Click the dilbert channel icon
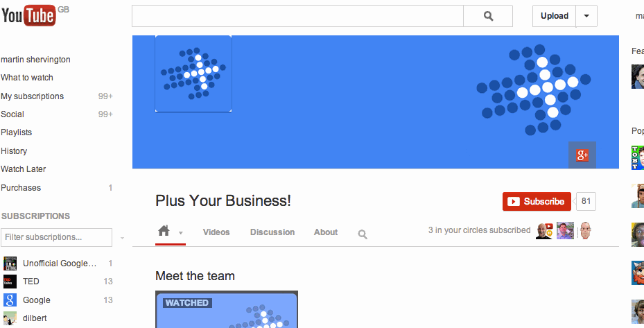 pyautogui.click(x=10, y=318)
